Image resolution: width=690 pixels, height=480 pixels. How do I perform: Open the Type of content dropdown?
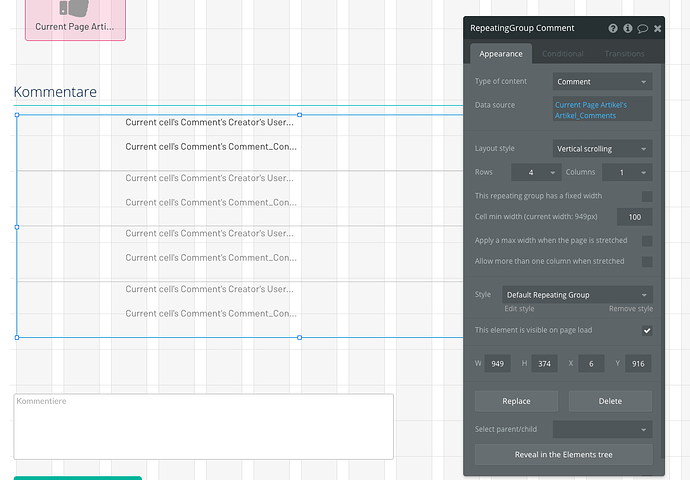[x=602, y=82]
